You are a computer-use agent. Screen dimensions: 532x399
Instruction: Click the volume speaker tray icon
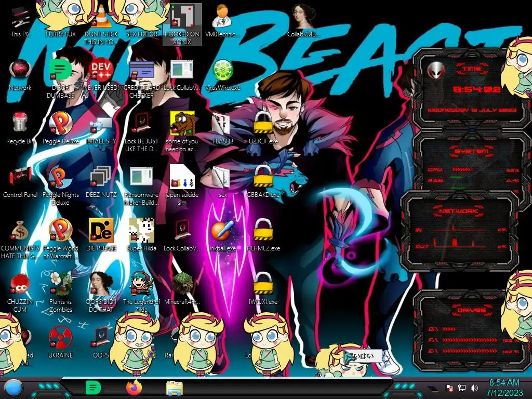[474, 388]
